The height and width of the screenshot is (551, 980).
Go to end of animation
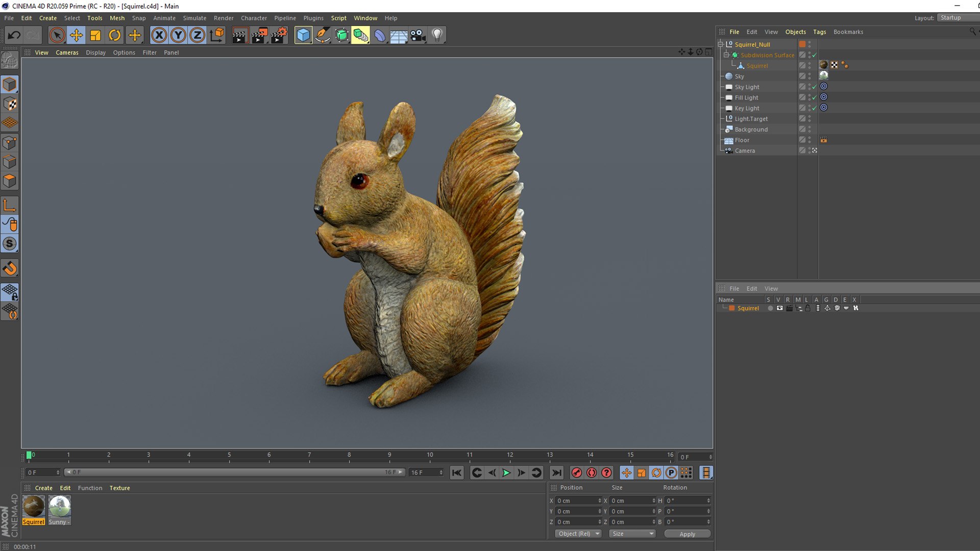tap(557, 473)
